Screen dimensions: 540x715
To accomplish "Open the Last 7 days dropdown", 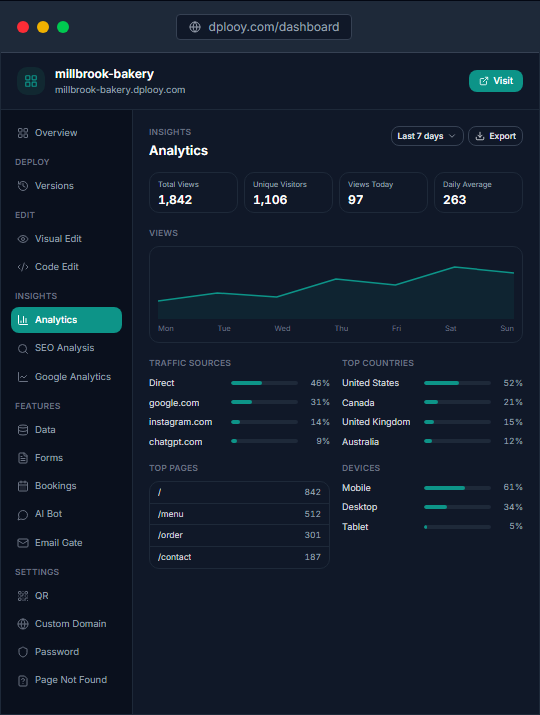I will pos(427,136).
